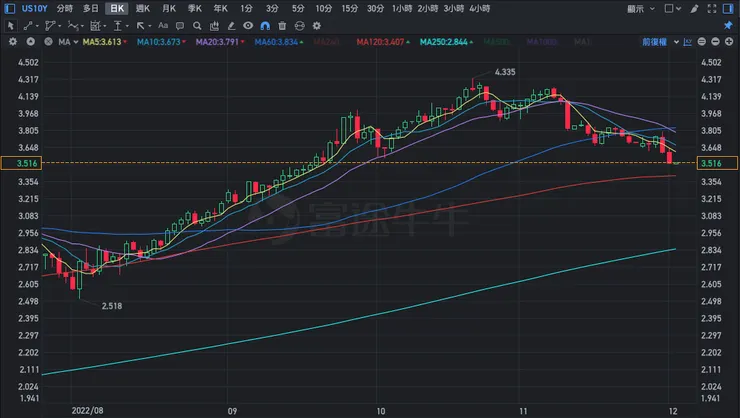Select the 1小時 interval
This screenshot has width=740, height=418.
pos(402,8)
